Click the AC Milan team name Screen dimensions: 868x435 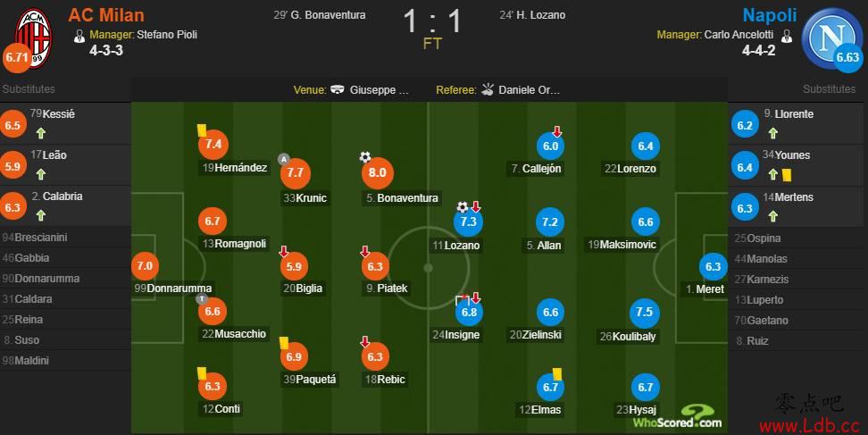(x=106, y=15)
